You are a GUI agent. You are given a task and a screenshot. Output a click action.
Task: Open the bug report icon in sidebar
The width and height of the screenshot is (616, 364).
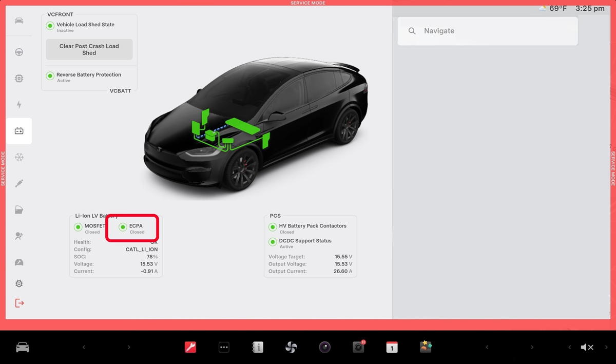19,283
